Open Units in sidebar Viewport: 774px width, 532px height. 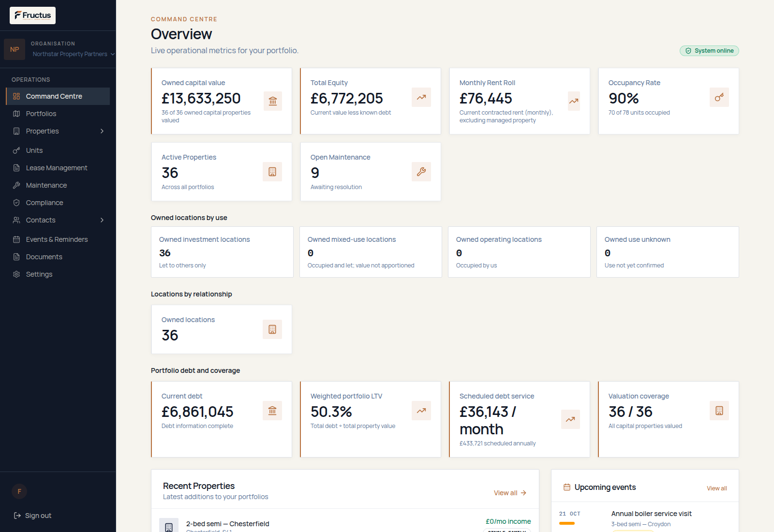coord(58,150)
